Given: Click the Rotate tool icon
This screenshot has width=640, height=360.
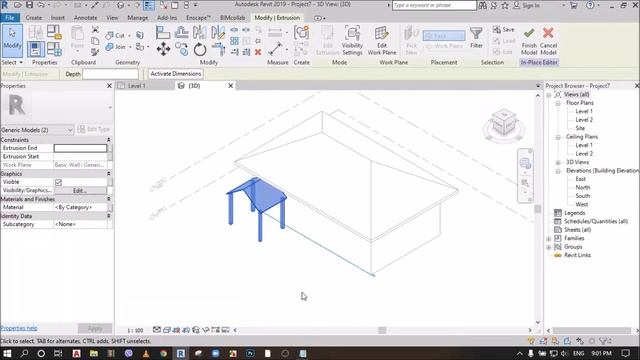Looking at the screenshot, I should click(200, 49).
